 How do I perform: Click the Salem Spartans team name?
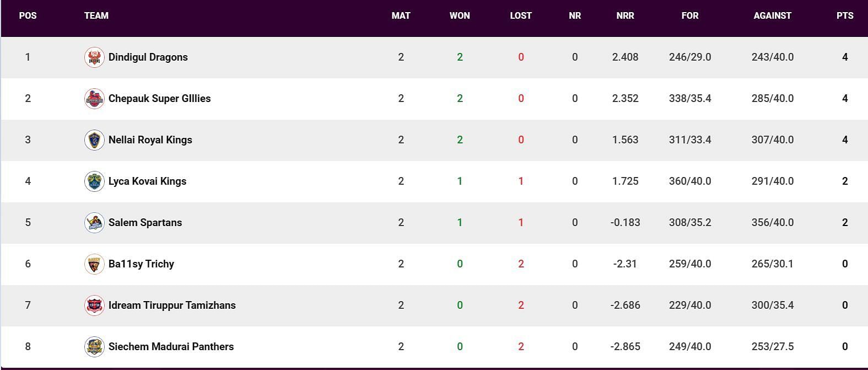click(145, 223)
